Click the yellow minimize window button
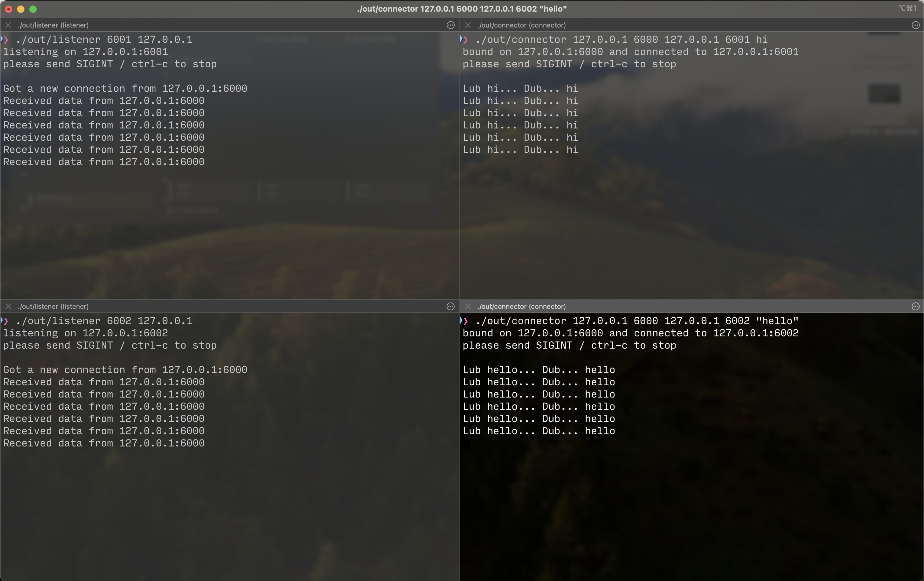924x581 pixels. [x=21, y=9]
